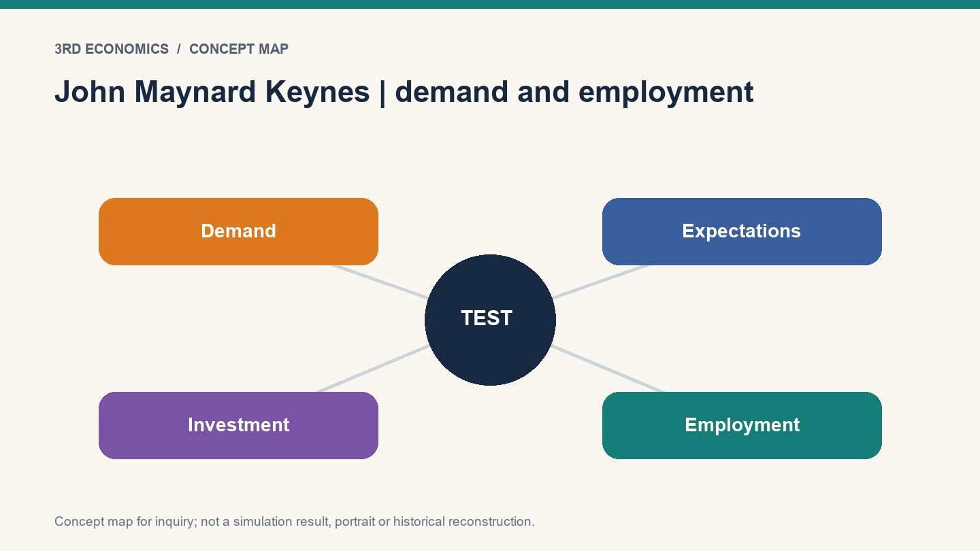Screen dimensions: 980x551
Task: Click the purple Investment concept box
Action: (238, 425)
